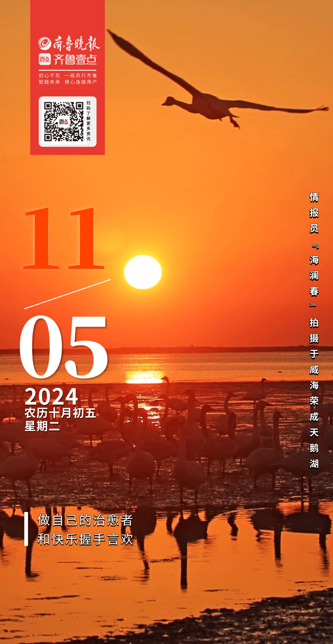
Task: Click the 齐鲁晚报 calligraphy logo
Action: 69,43
